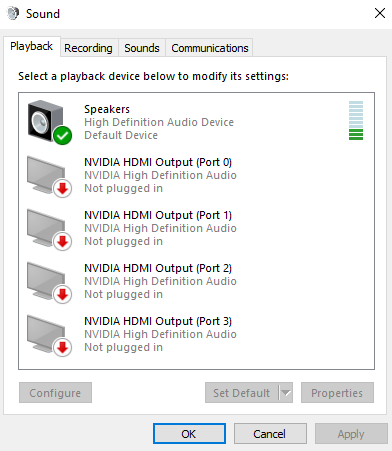The height and width of the screenshot is (451, 392).
Task: Select 'NVIDIA HDMI Output (Port 2)' entry
Action: 196,282
